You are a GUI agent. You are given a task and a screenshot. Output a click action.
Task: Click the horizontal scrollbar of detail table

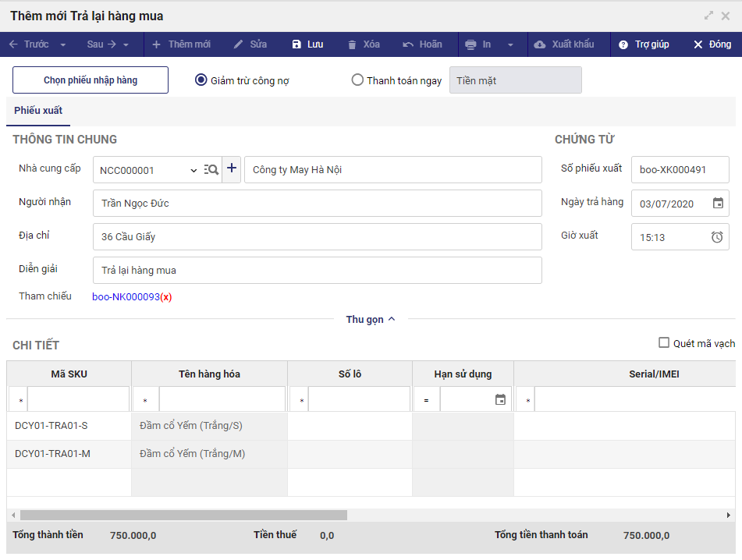pyautogui.click(x=183, y=515)
